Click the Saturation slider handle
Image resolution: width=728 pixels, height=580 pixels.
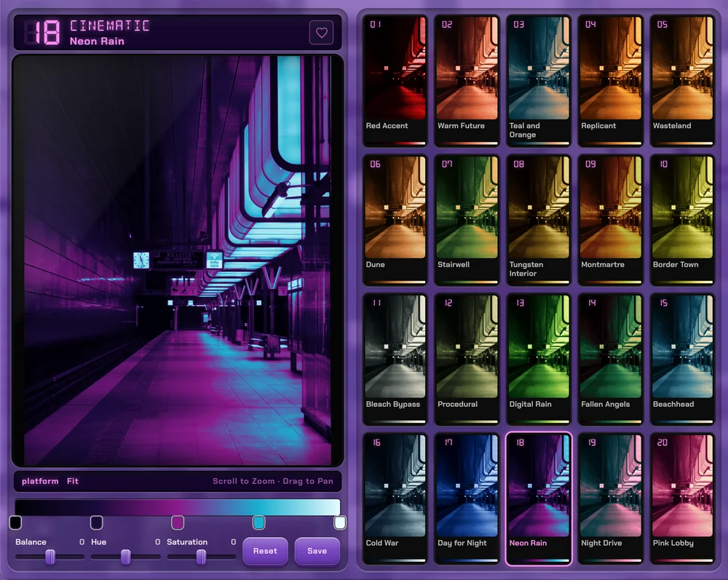click(x=201, y=556)
